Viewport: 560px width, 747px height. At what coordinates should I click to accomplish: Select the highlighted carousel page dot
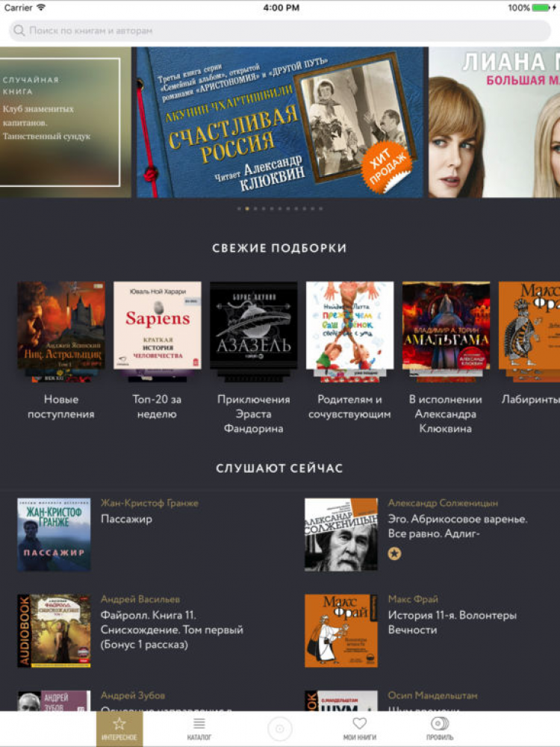tap(246, 208)
